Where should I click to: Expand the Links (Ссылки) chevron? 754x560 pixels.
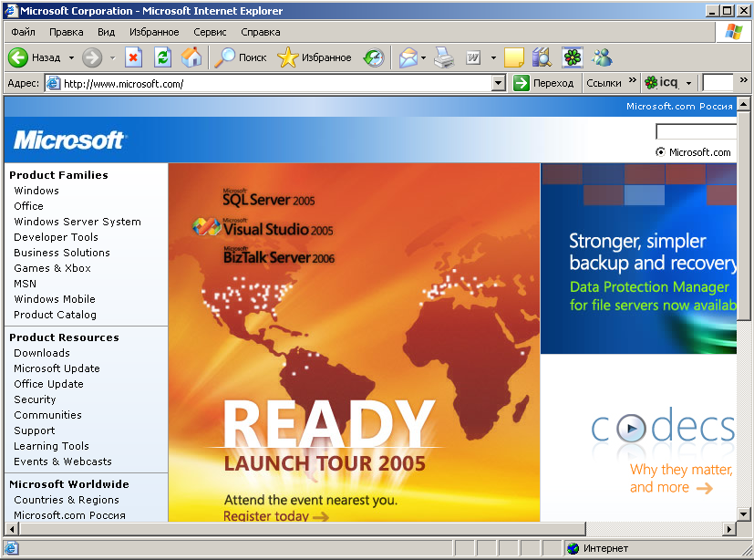[633, 80]
